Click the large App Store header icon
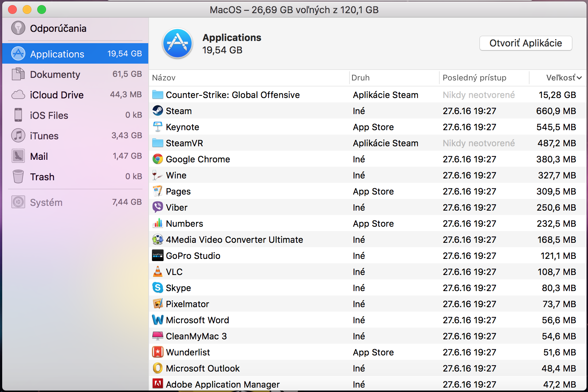The height and width of the screenshot is (392, 588). 177,44
